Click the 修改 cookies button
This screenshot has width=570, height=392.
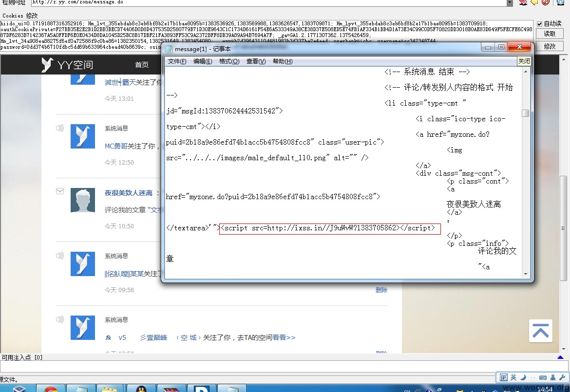pyautogui.click(x=550, y=46)
